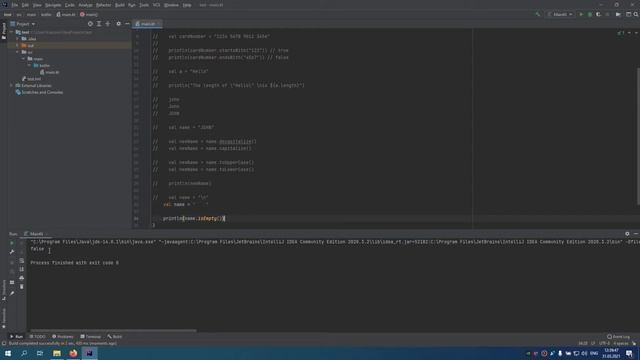Open the Terminal tool window button
The height and width of the screenshot is (360, 640).
[x=90, y=337]
